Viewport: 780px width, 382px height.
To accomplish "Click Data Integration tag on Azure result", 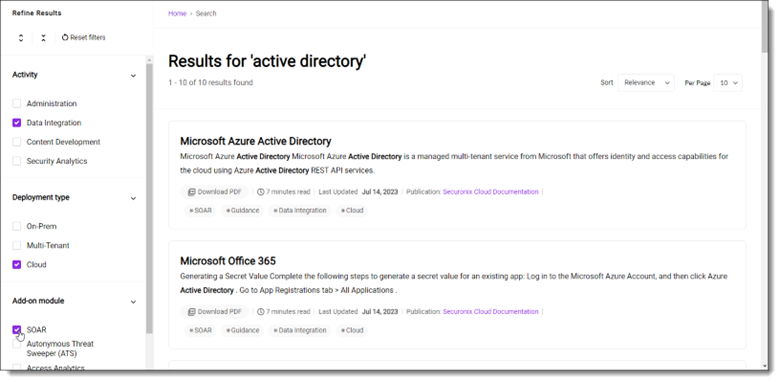I will tap(300, 210).
